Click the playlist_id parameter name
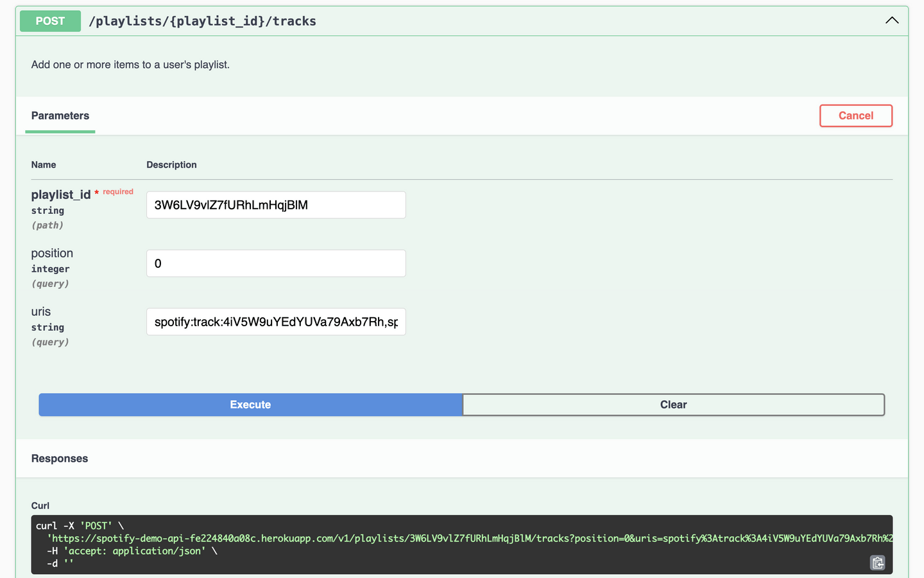 [61, 195]
